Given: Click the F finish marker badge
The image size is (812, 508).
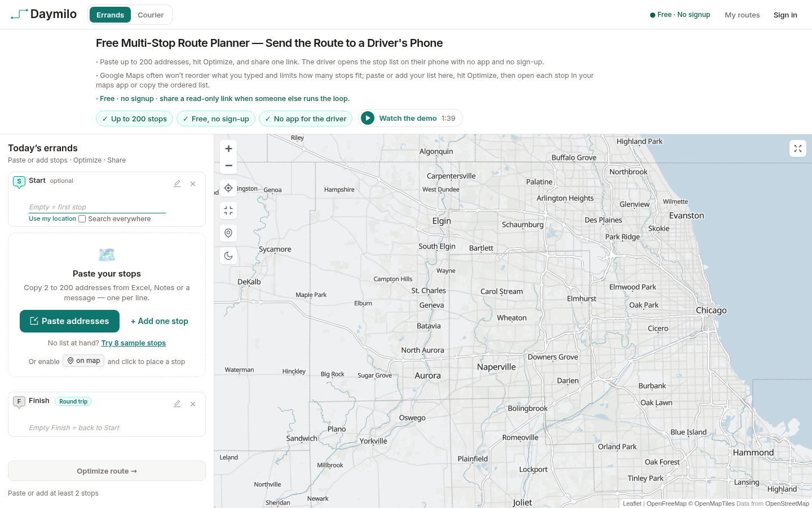Looking at the screenshot, I should pos(19,402).
